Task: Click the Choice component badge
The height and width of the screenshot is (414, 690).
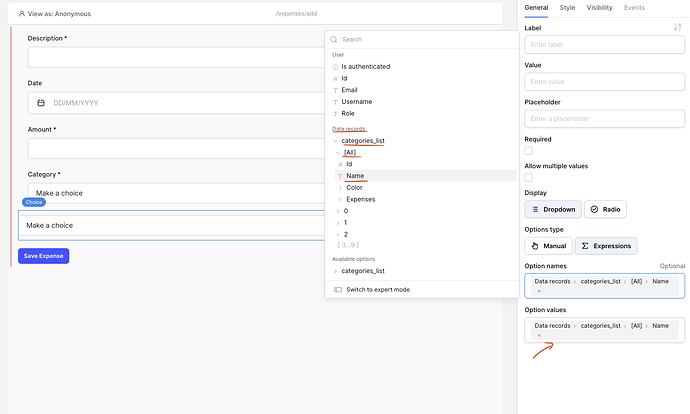Action: [34, 202]
